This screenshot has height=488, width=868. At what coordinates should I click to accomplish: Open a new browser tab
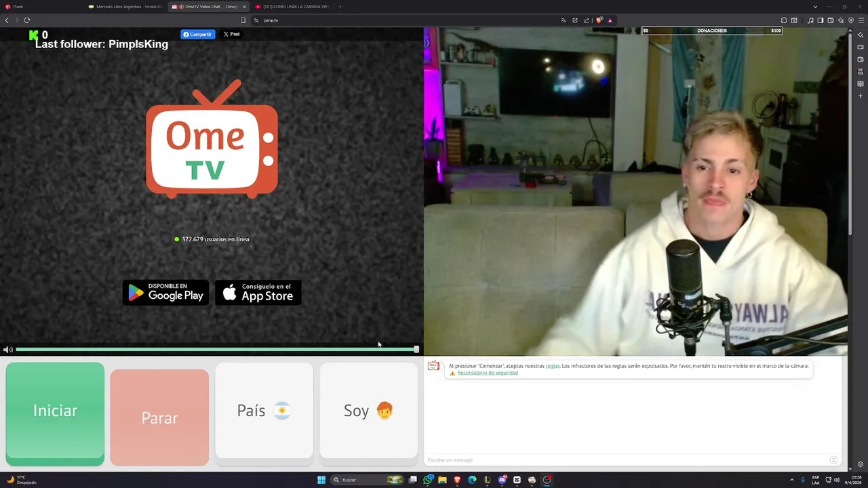click(340, 7)
